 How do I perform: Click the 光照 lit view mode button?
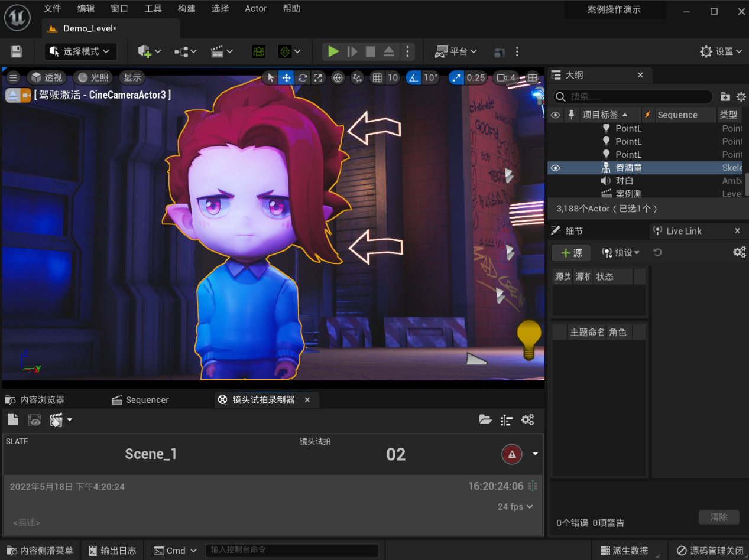click(x=93, y=77)
